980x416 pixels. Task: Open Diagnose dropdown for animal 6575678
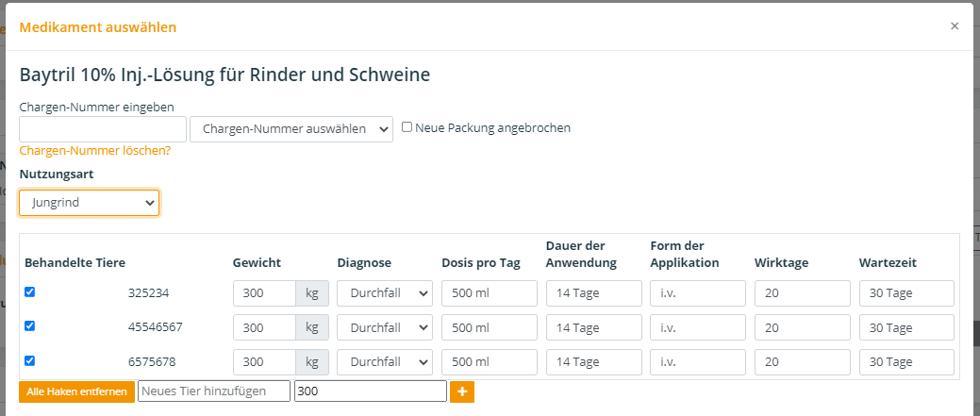(x=385, y=361)
